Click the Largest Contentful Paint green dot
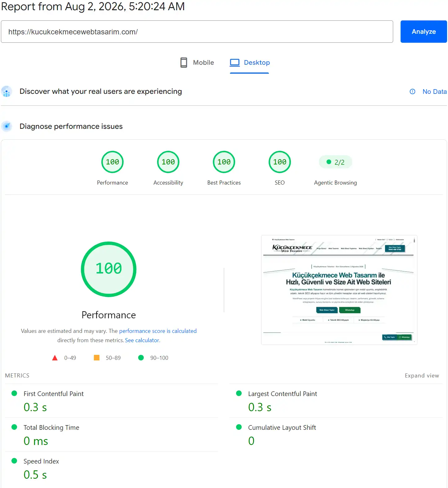The height and width of the screenshot is (488, 448). click(239, 393)
